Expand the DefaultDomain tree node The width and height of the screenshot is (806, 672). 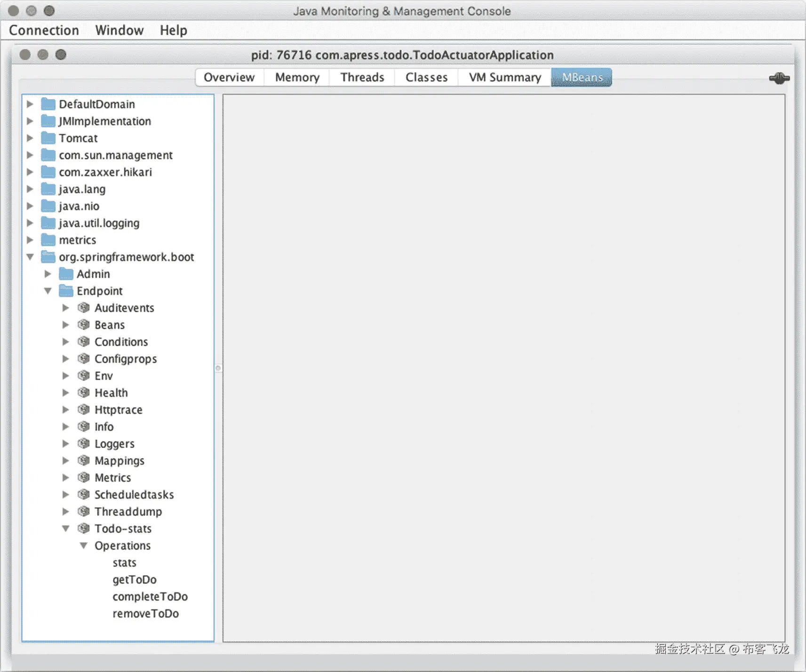coord(30,104)
